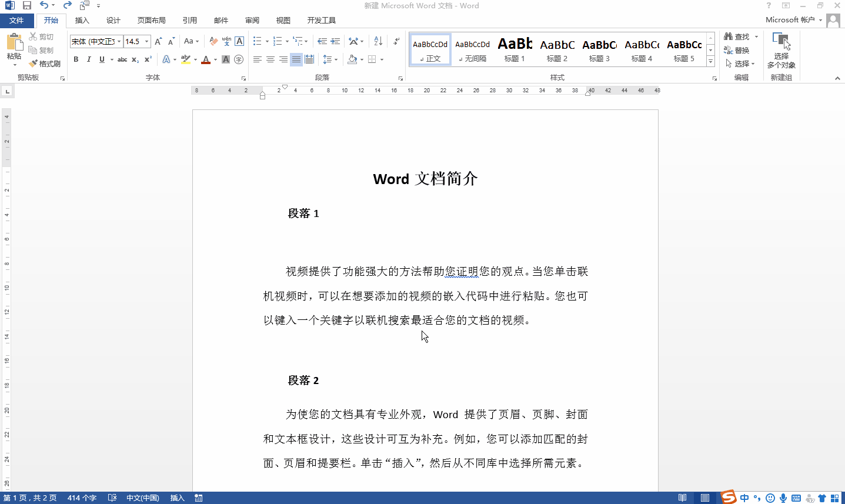The image size is (845, 504).
Task: Click the Format Painter (格式刷) button
Action: coord(45,64)
